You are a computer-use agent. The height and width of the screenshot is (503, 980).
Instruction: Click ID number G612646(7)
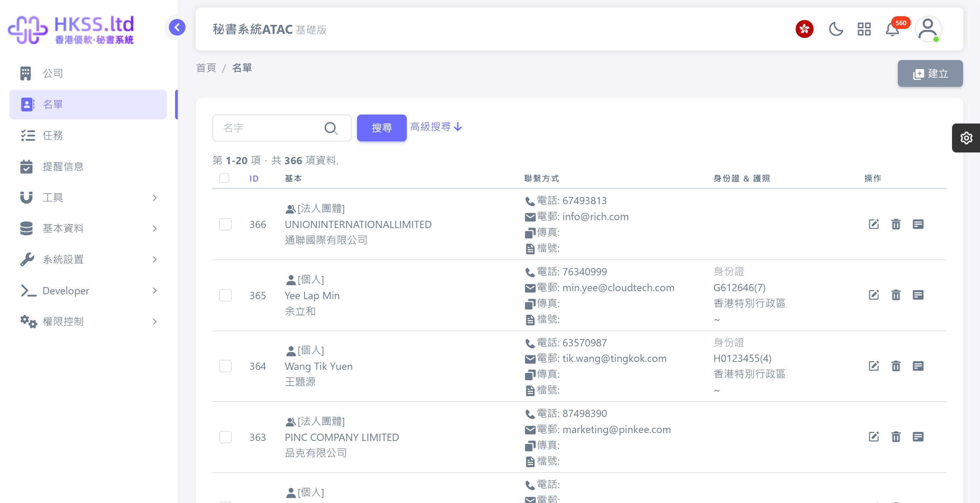point(739,288)
